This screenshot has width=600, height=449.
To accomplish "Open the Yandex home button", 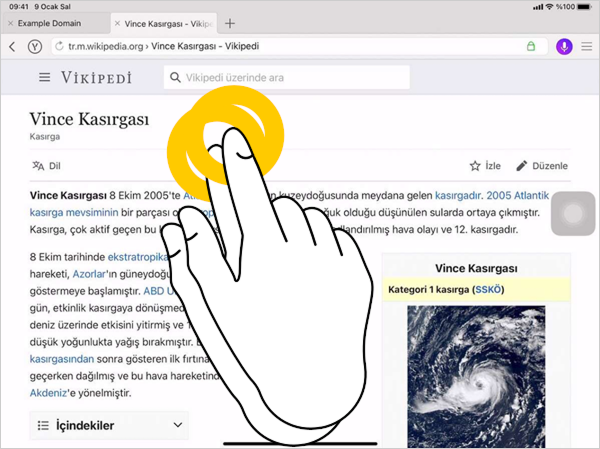I will [x=35, y=47].
